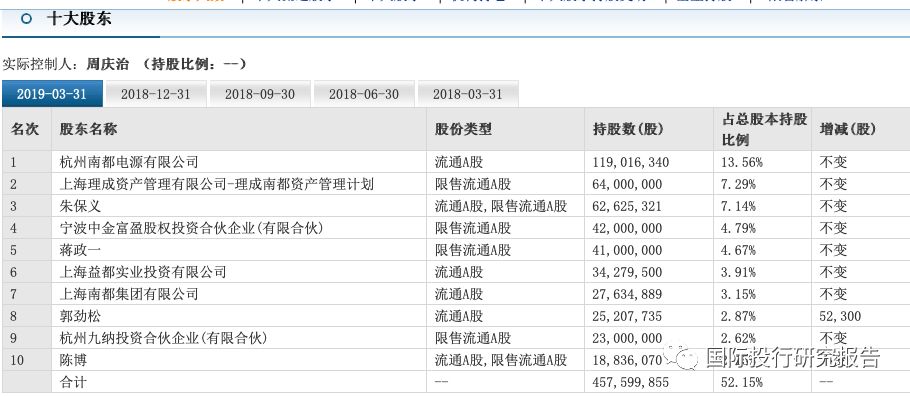Click percentage 3.15%

(739, 294)
